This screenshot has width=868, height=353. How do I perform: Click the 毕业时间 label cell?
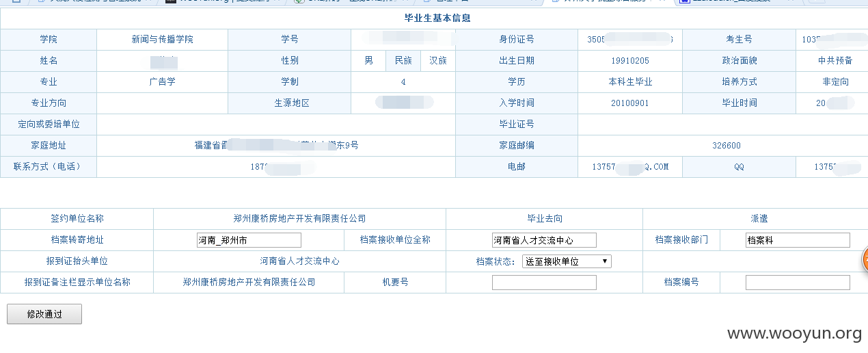tap(739, 103)
